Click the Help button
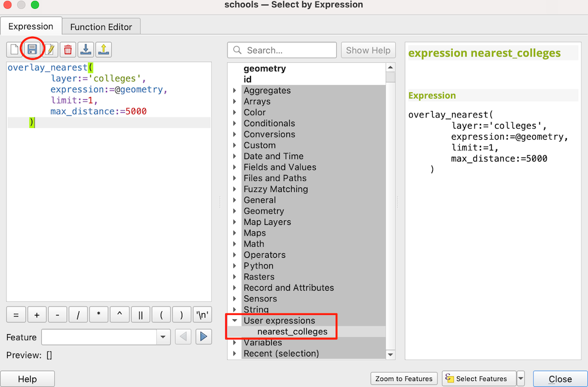This screenshot has height=387, width=588. (28, 379)
